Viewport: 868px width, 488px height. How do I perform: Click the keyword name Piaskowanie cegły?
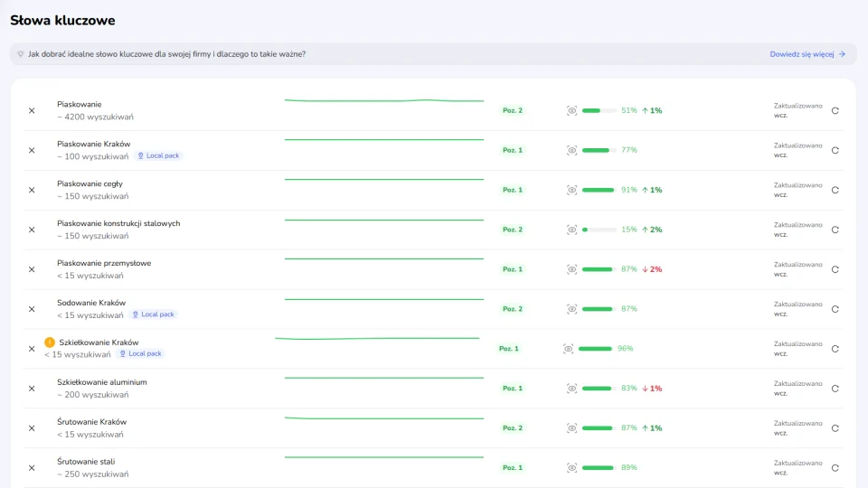pyautogui.click(x=90, y=183)
